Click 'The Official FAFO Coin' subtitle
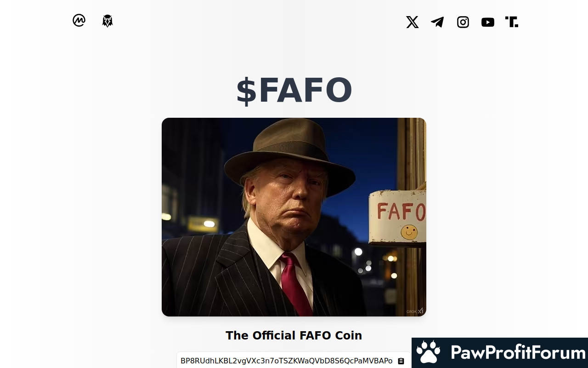Screen dimensions: 588x368 294,335
